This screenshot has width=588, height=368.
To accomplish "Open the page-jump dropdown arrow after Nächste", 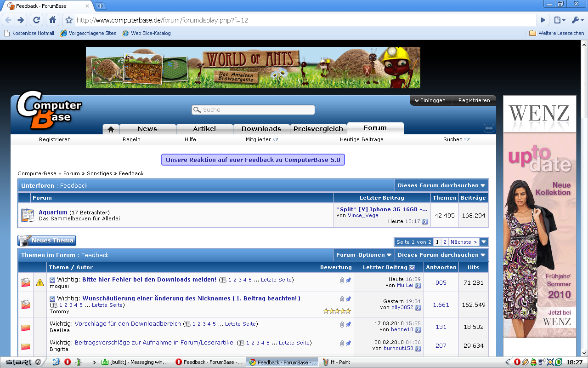I will point(484,242).
